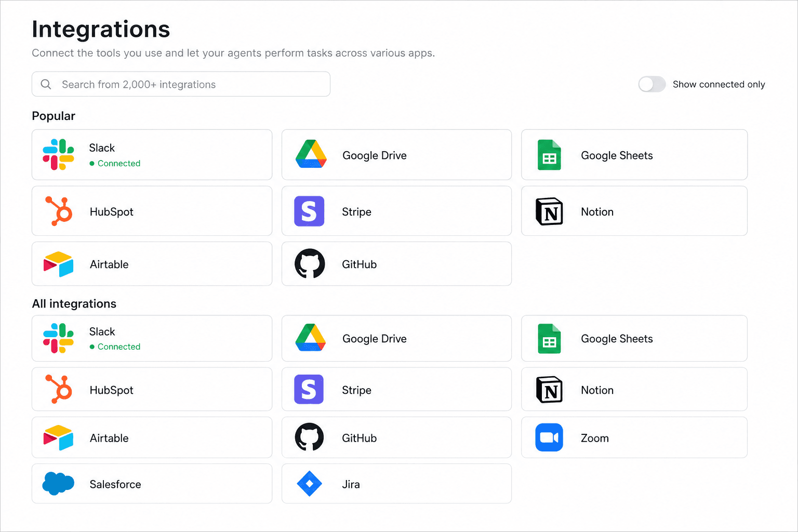
Task: Click the Google Sheets name in Popular card
Action: [617, 155]
